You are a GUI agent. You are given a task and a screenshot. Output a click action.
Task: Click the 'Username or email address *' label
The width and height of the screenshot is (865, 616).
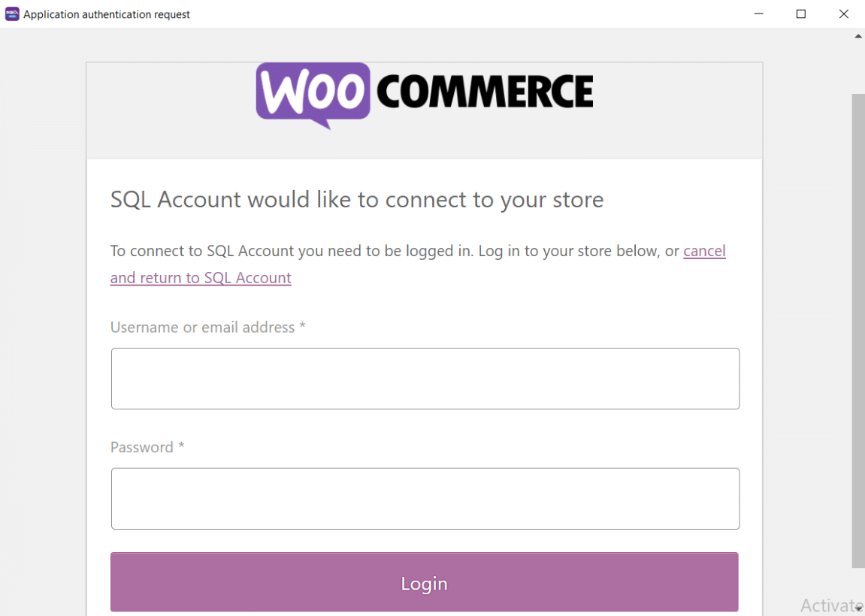(207, 328)
